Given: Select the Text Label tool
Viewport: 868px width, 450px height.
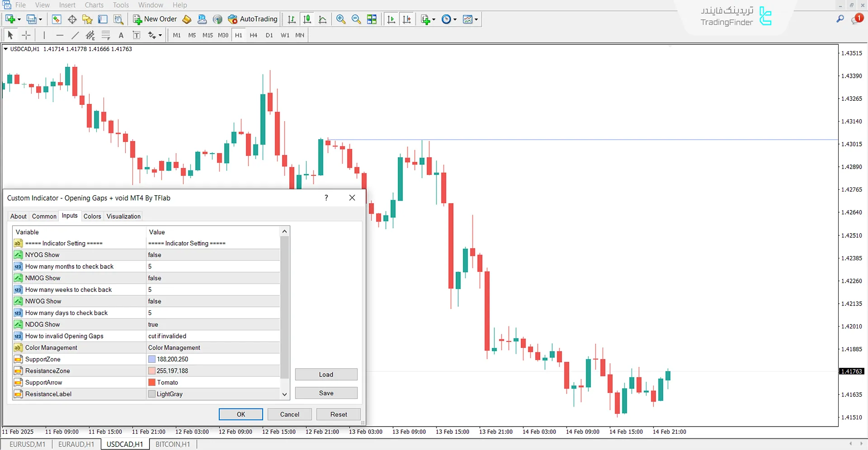Looking at the screenshot, I should pos(136,35).
